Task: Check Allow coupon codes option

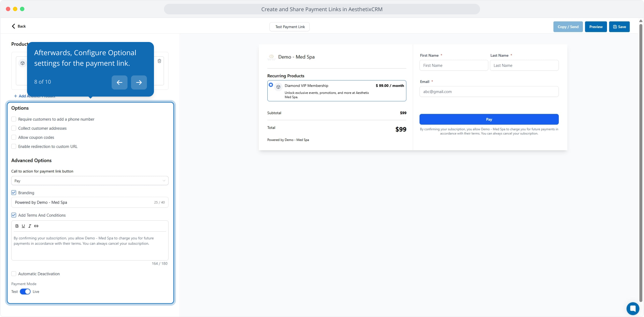Action: click(x=14, y=137)
